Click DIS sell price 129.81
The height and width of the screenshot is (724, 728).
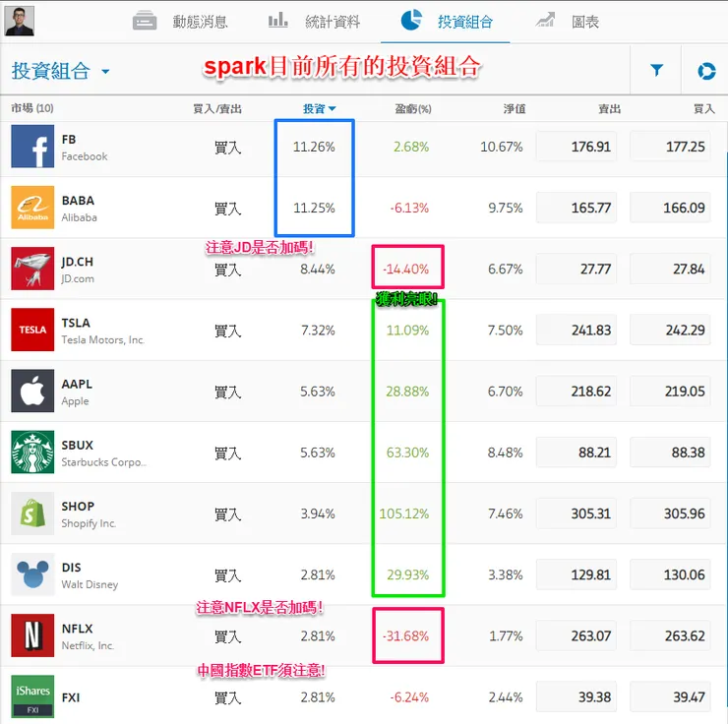[576, 574]
